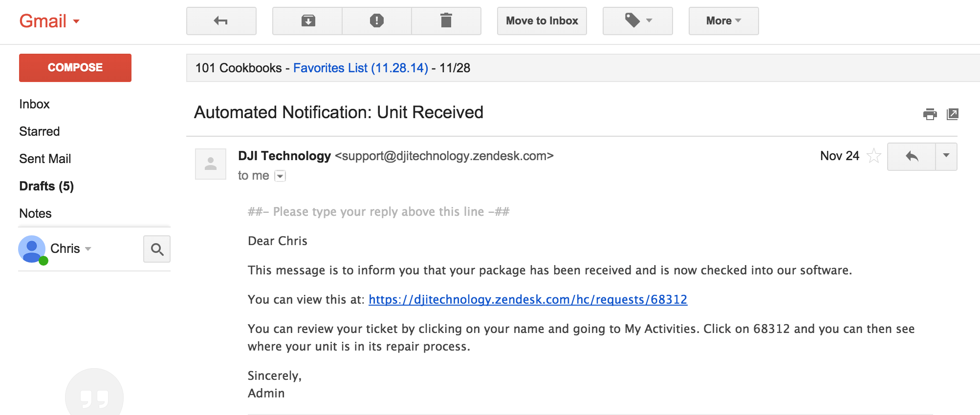Image resolution: width=980 pixels, height=415 pixels.
Task: Print the conversation via printer icon
Action: [930, 114]
